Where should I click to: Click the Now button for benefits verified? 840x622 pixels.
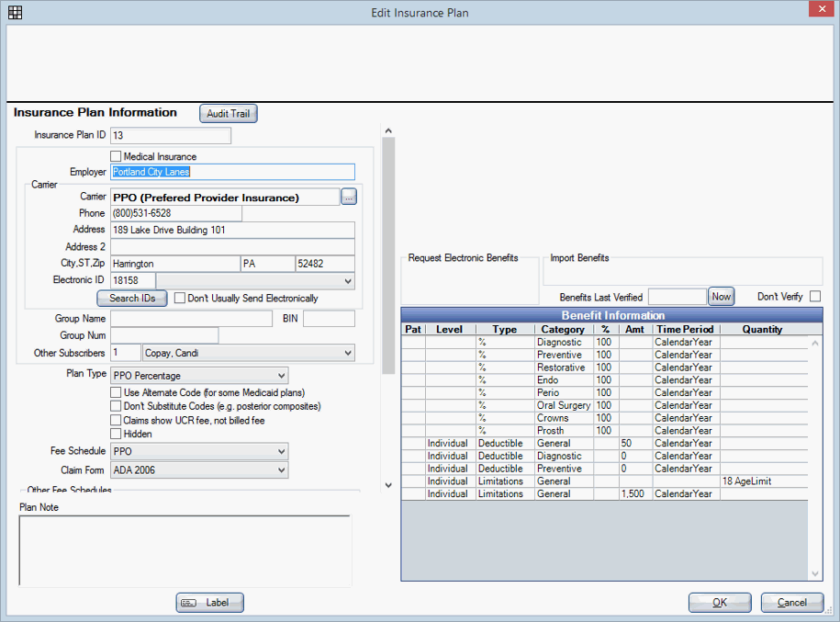tap(721, 297)
